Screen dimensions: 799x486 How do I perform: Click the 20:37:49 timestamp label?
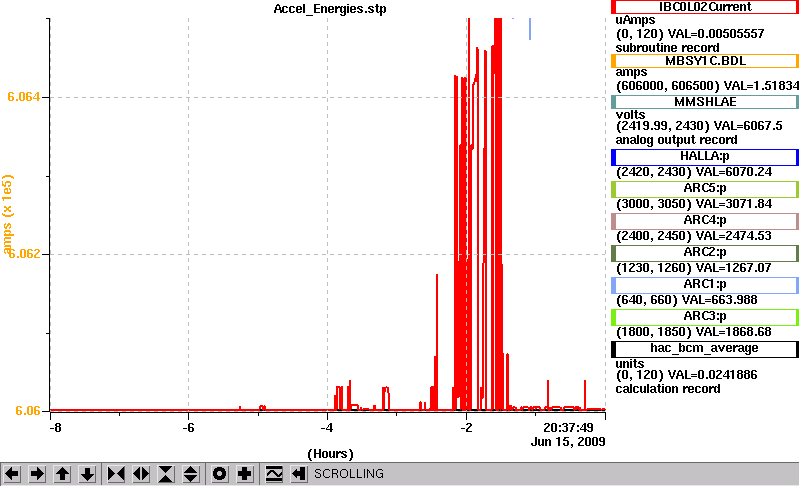click(568, 428)
